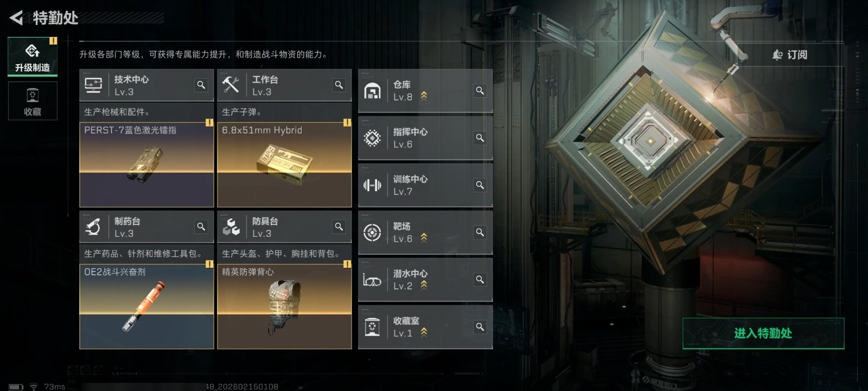Open magnifier details for 工作台
Image resolution: width=868 pixels, height=391 pixels.
pos(339,85)
